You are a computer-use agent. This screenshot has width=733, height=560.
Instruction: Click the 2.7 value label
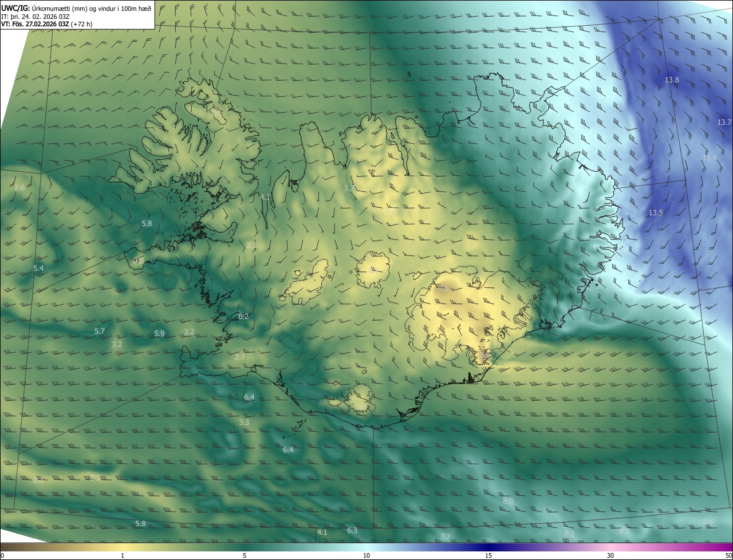(240, 357)
